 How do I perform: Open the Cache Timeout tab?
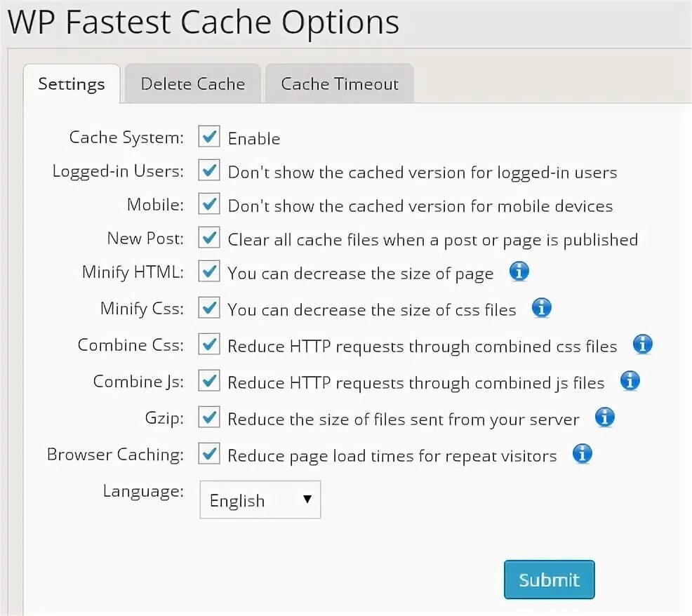(340, 84)
